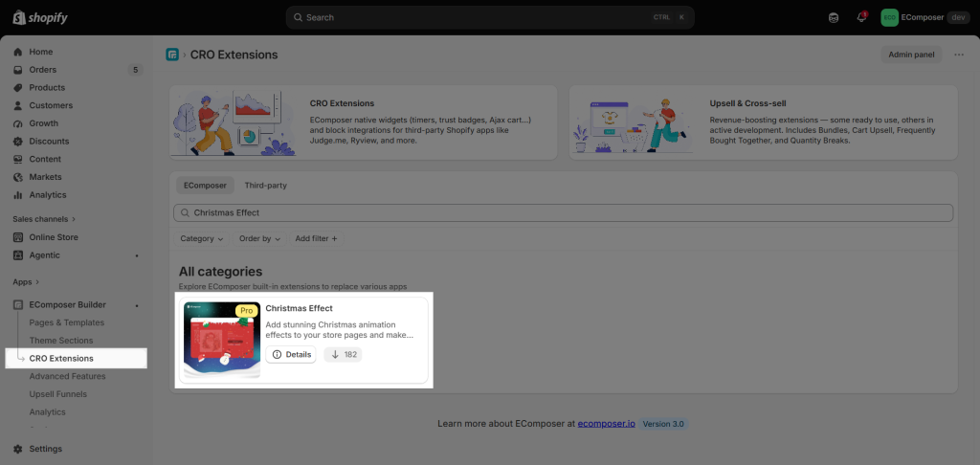The width and height of the screenshot is (980, 465).
Task: Click the Orders count badge 5
Action: (x=135, y=70)
